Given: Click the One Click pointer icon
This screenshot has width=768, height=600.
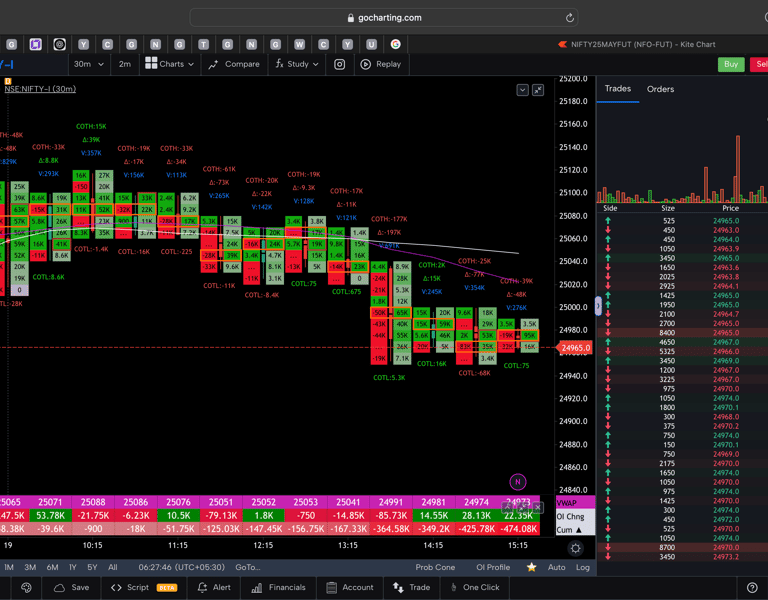Looking at the screenshot, I should click(454, 587).
